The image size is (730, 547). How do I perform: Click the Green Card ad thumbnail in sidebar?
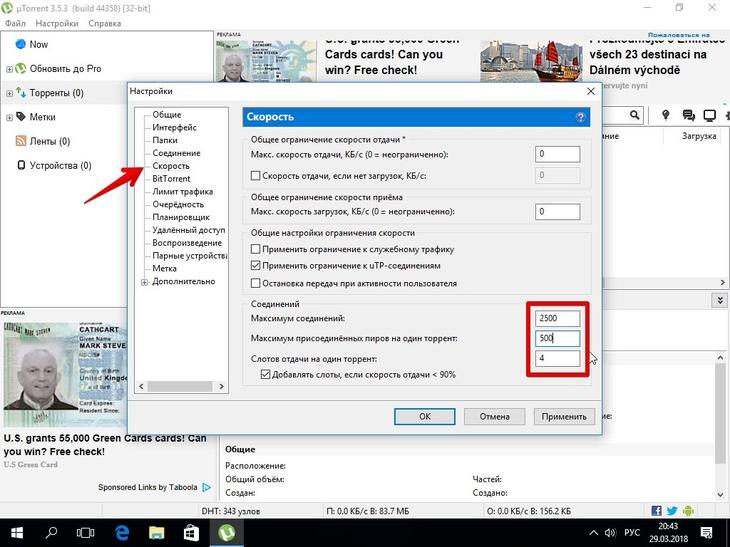point(65,373)
